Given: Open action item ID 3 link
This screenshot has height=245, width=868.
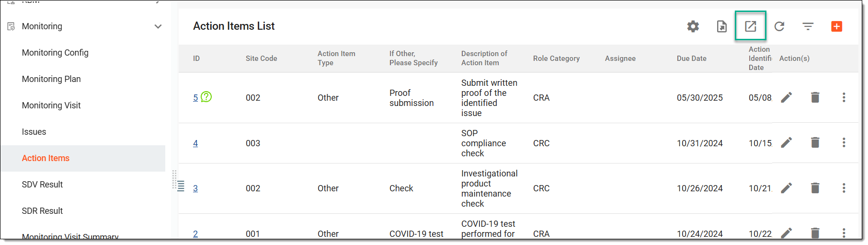Looking at the screenshot, I should pyautogui.click(x=195, y=188).
